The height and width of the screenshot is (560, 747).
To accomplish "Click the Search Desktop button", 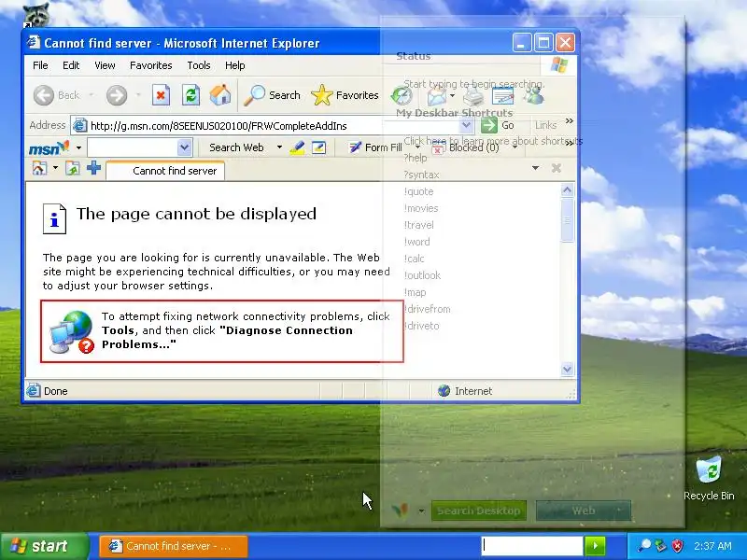I will click(x=479, y=511).
